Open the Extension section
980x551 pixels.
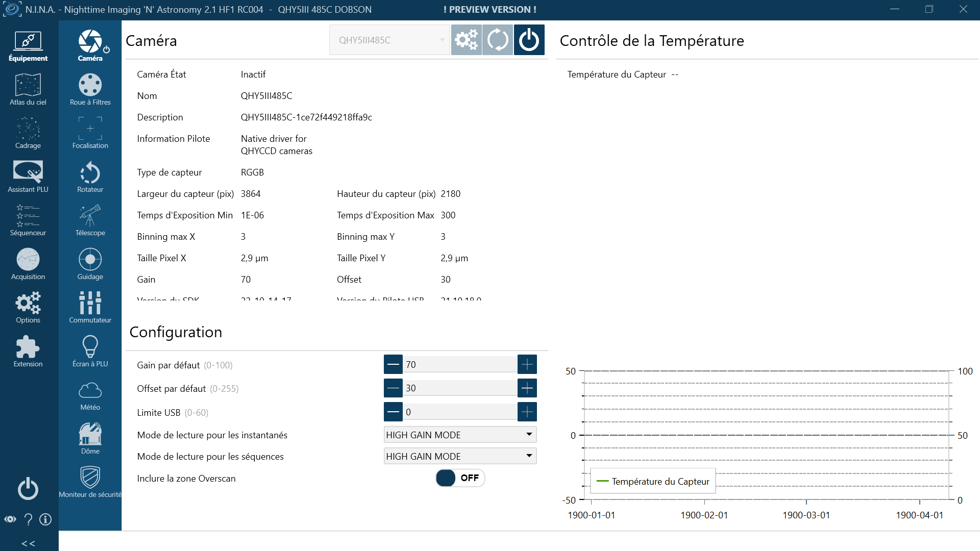[28, 351]
